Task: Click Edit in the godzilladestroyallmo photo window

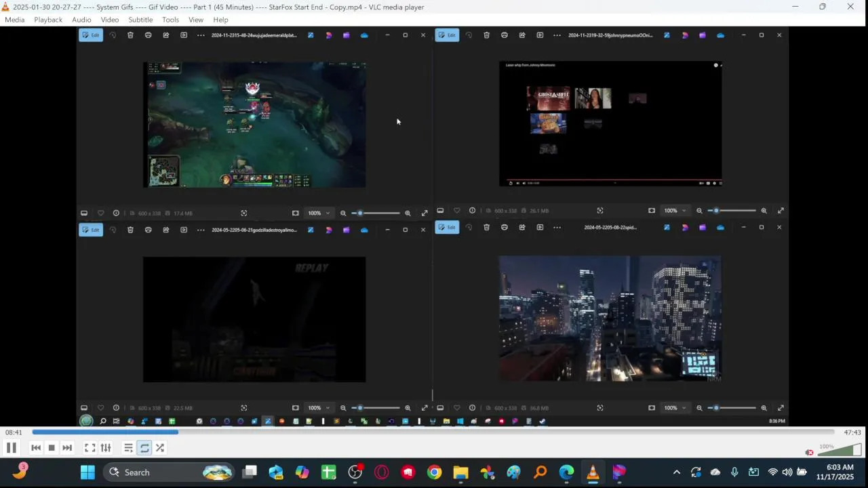Action: [x=91, y=230]
